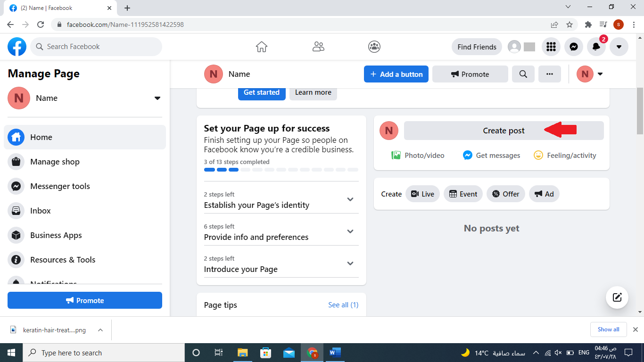
Task: Open the Windows Start menu
Action: pyautogui.click(x=11, y=353)
